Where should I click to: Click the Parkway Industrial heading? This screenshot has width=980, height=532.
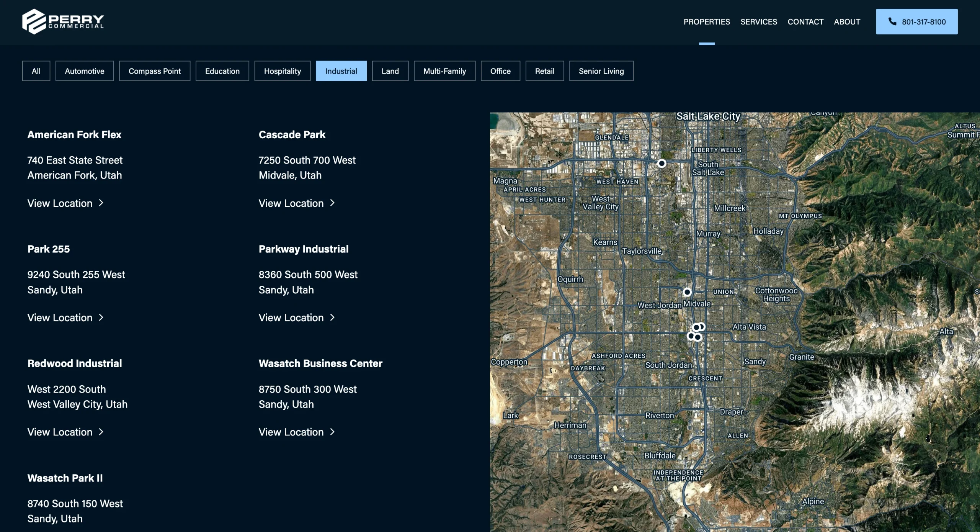click(304, 249)
